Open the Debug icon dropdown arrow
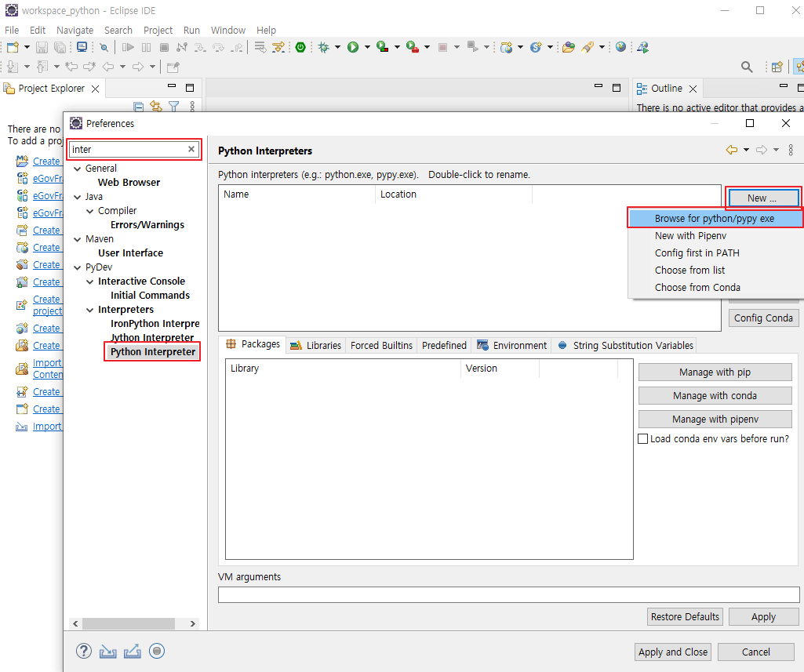 coord(337,47)
